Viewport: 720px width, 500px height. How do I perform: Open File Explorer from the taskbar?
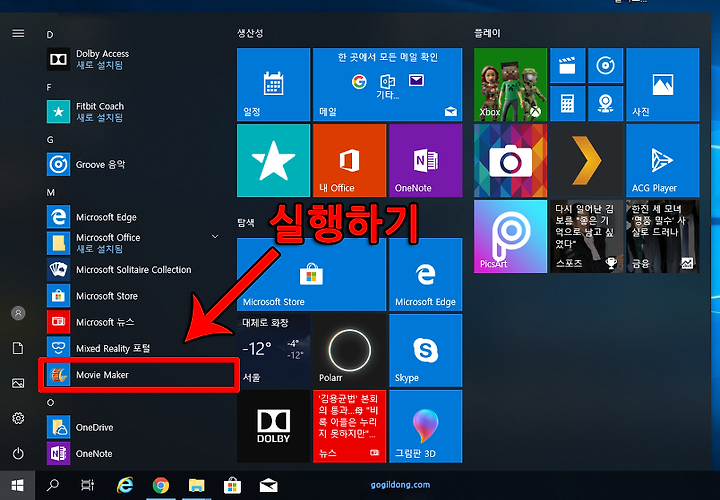coord(197,485)
